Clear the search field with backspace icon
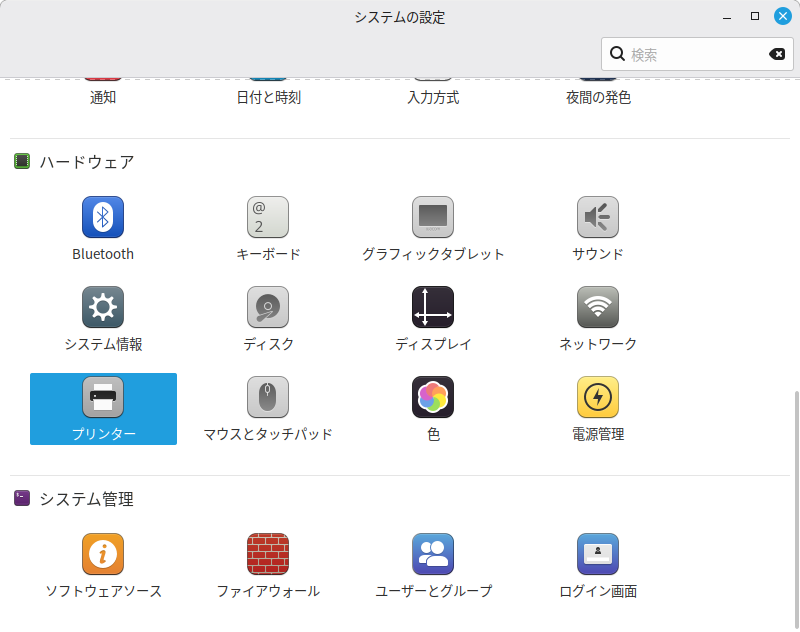This screenshot has width=800, height=632. coord(777,54)
